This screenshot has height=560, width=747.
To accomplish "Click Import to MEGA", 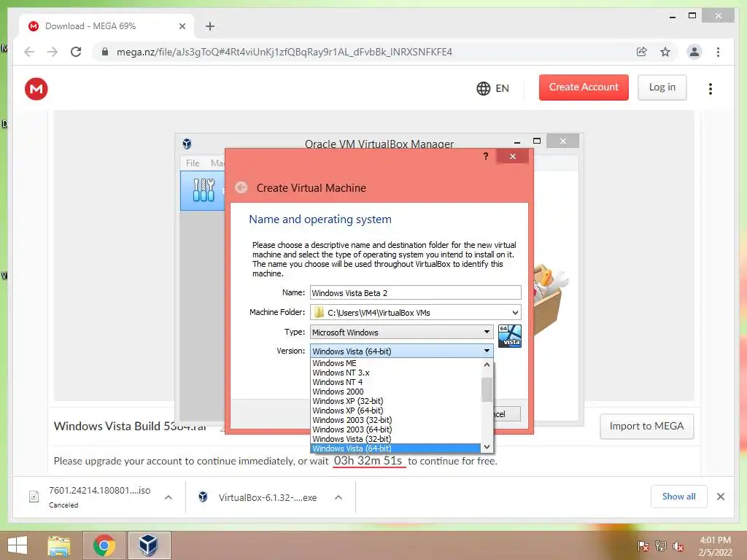I will pyautogui.click(x=646, y=426).
